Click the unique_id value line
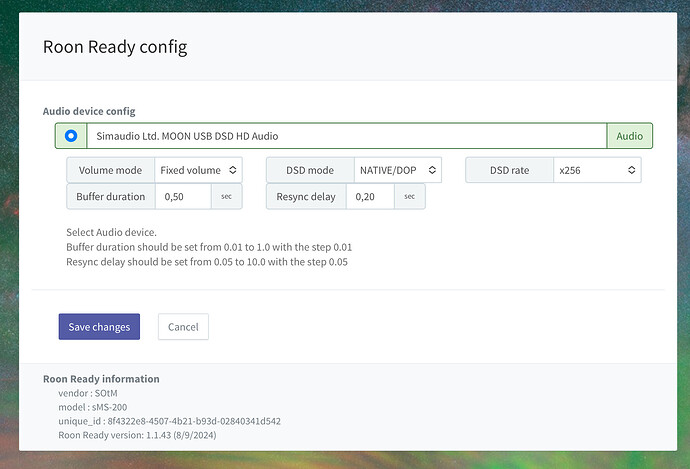Viewport: 690px width, 469px height. (169, 421)
